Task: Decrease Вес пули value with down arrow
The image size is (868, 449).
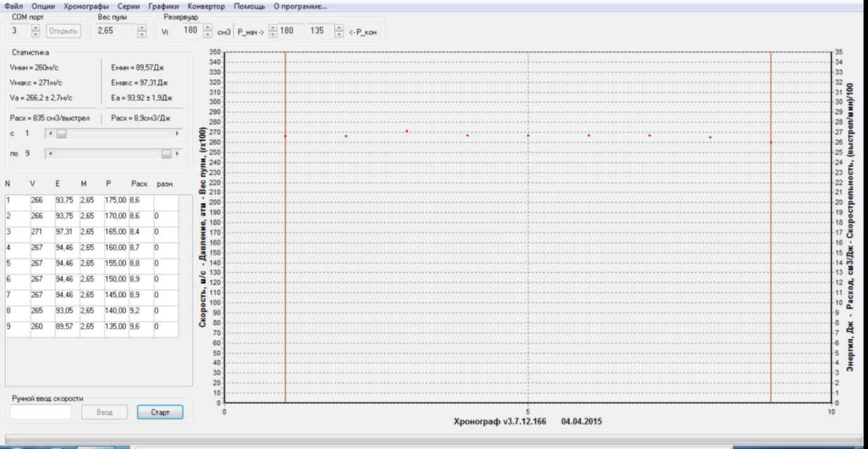Action: [142, 34]
